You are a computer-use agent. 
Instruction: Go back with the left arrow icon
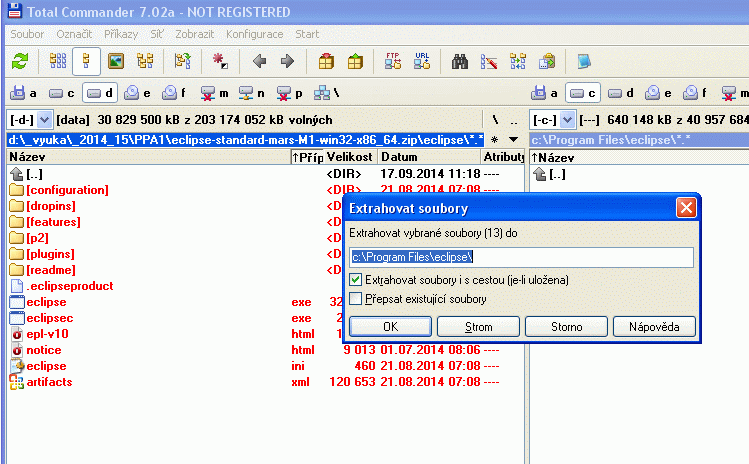(259, 61)
